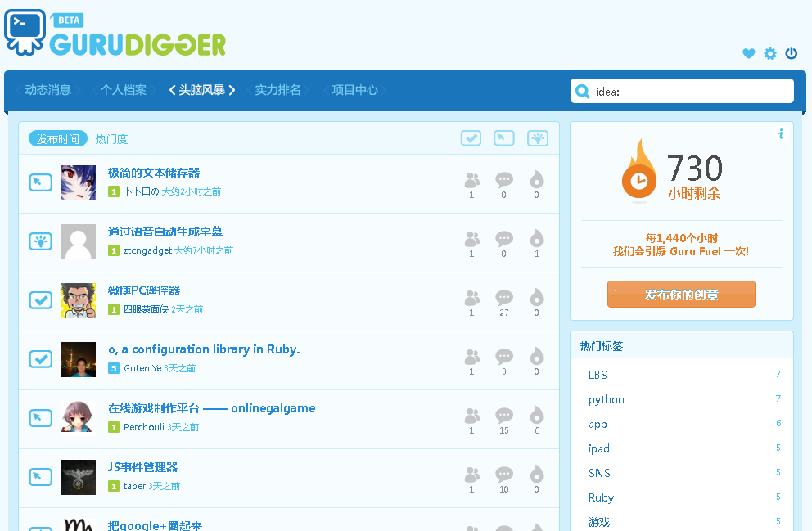This screenshot has height=531, width=812.
Task: Go to the 实力排名 tab
Action: 277,90
